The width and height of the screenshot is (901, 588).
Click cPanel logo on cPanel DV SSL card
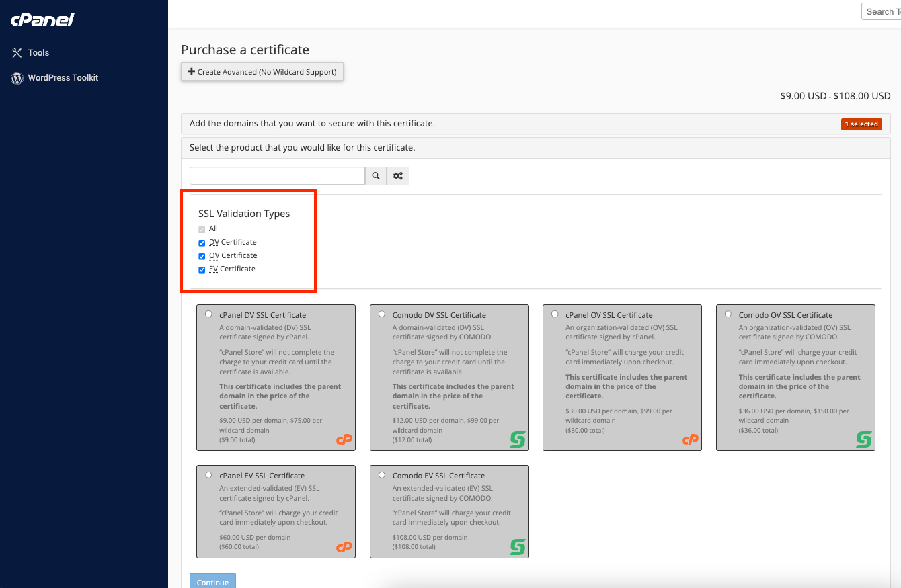344,440
